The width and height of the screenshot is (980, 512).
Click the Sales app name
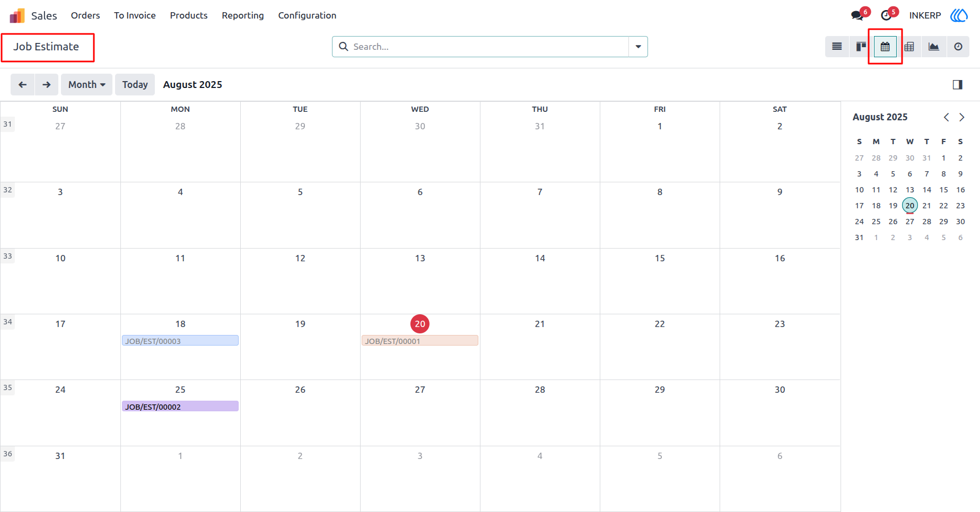44,16
